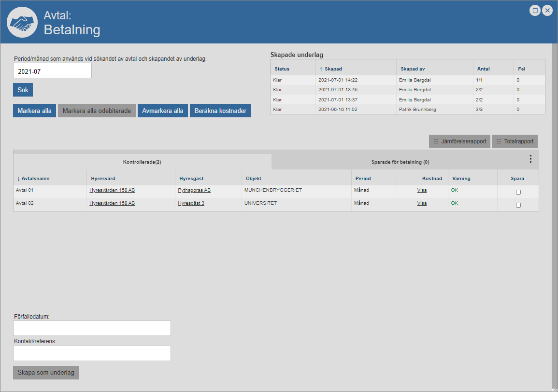This screenshot has height=392, width=558.
Task: Check the Spara box for Avtal 02
Action: click(518, 205)
